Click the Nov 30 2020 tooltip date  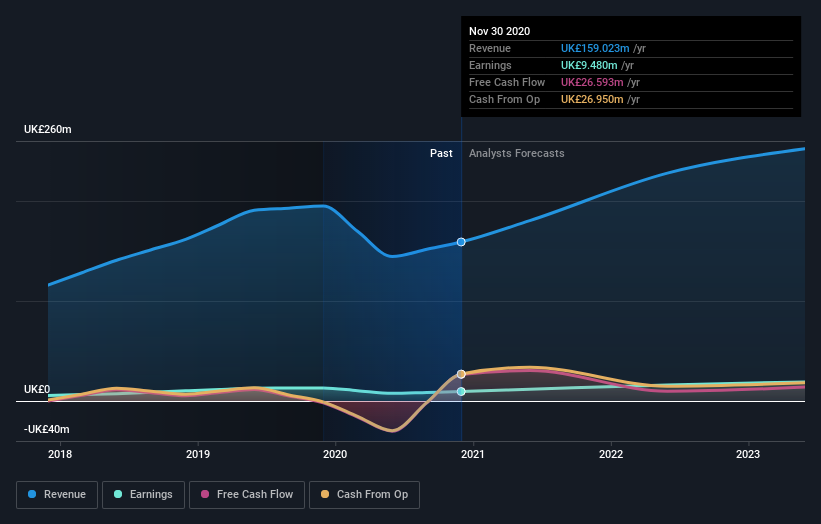click(x=500, y=31)
